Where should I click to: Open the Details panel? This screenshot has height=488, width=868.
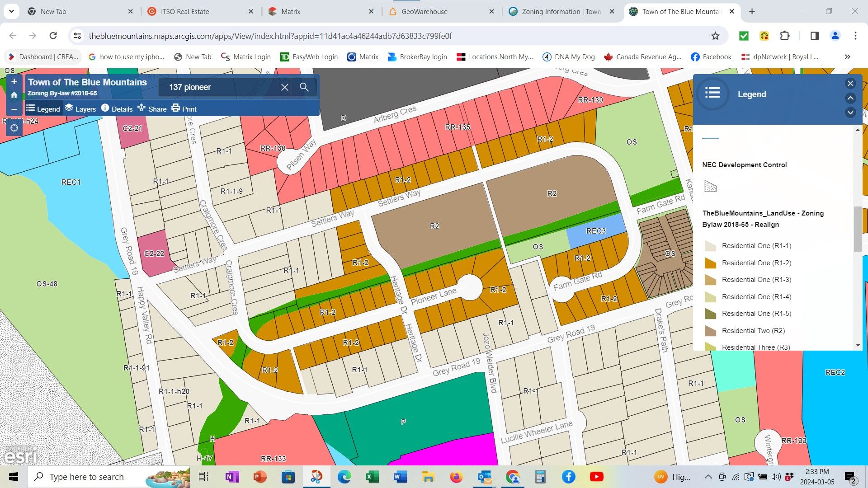(117, 109)
